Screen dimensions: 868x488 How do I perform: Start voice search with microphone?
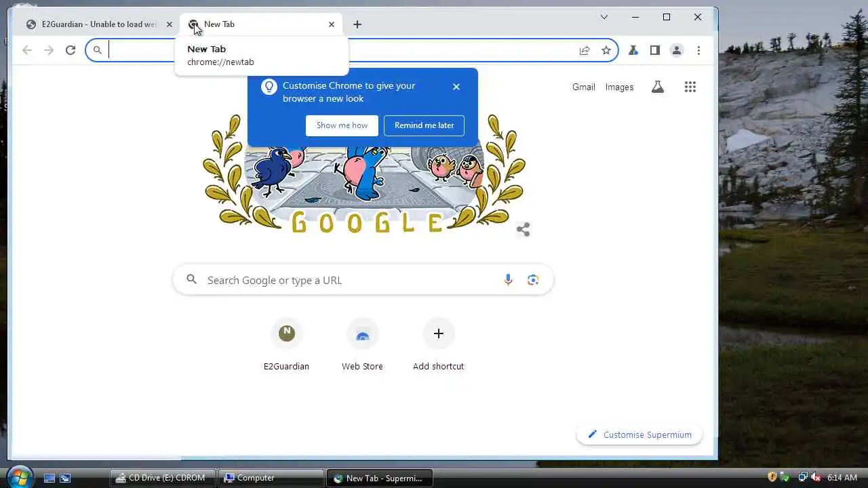pyautogui.click(x=508, y=280)
